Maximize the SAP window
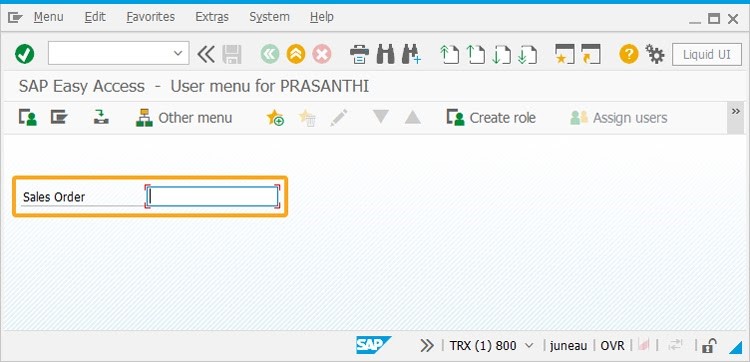The image size is (750, 362). 714,19
